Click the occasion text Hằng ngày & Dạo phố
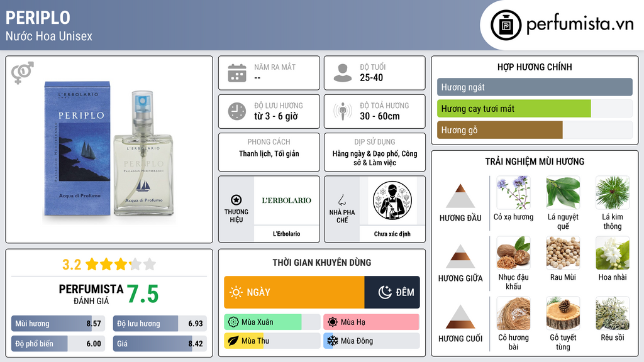 [x=365, y=153]
